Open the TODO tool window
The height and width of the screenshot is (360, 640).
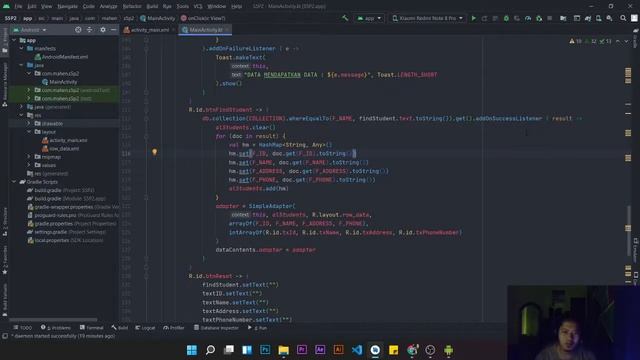[x=23, y=328]
